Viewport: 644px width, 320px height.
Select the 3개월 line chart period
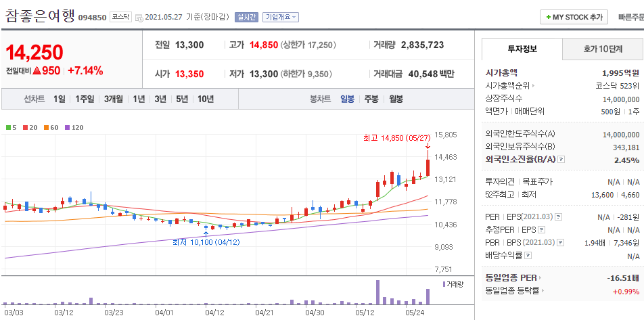(x=114, y=99)
